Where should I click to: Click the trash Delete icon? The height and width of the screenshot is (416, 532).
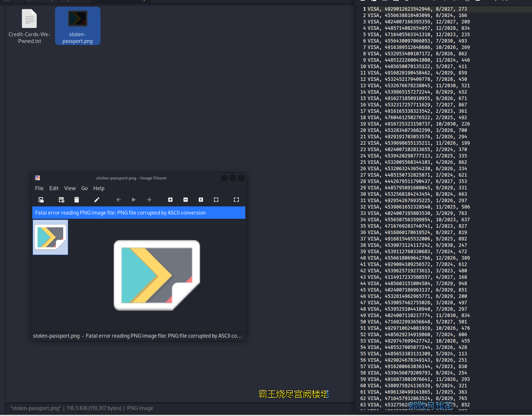(x=77, y=200)
